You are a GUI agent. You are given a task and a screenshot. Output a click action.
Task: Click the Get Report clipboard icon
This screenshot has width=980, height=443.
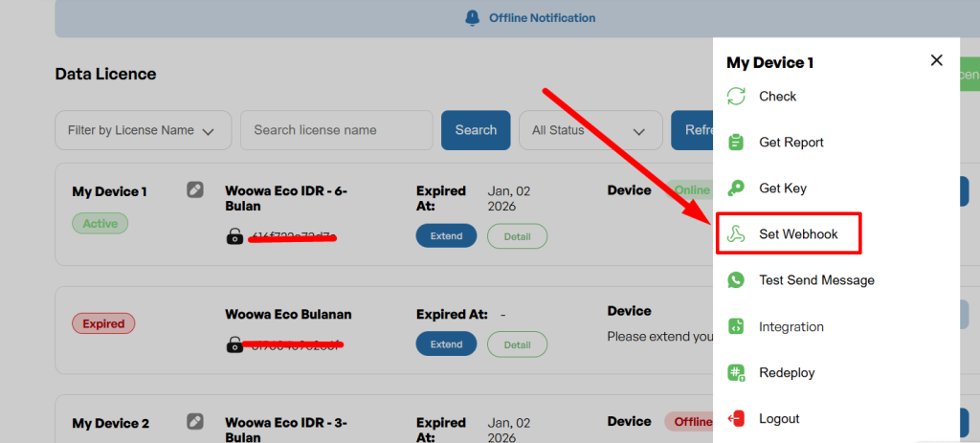(x=735, y=143)
